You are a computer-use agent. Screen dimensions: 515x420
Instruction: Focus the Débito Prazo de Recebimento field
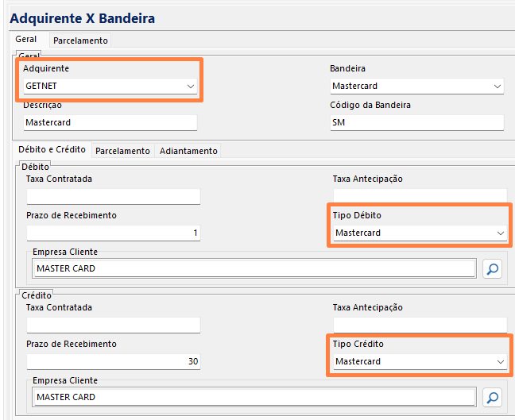click(113, 233)
